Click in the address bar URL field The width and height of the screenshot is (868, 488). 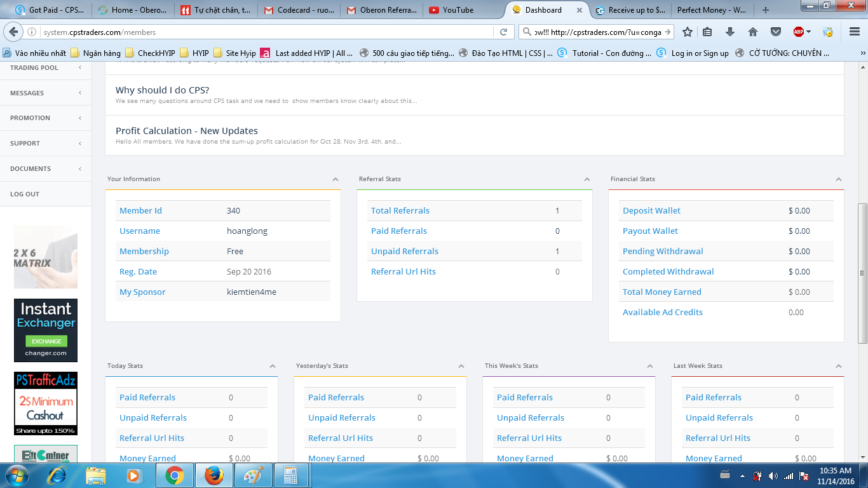pyautogui.click(x=267, y=32)
